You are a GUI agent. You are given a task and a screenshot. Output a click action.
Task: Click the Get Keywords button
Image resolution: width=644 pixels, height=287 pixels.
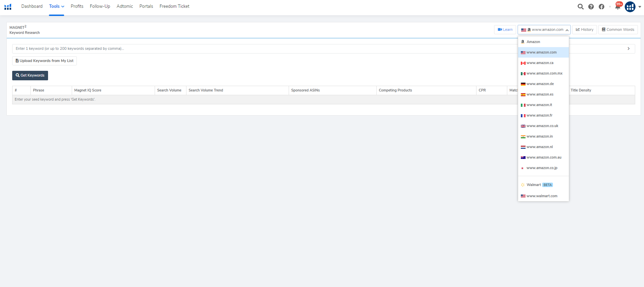tap(30, 75)
